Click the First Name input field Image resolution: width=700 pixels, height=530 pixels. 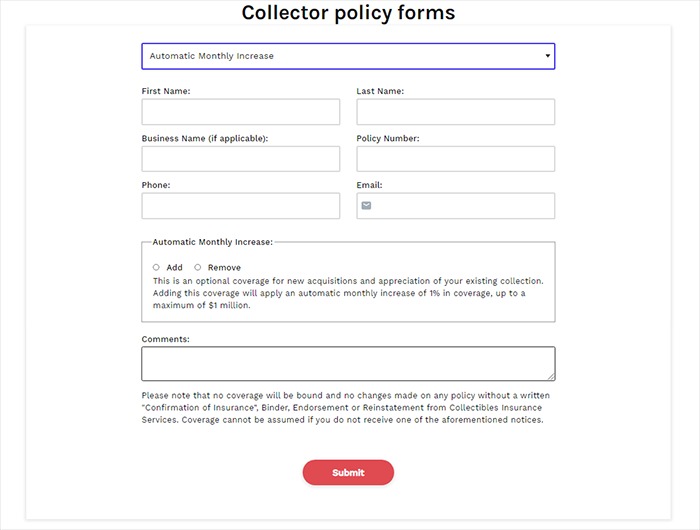[241, 112]
